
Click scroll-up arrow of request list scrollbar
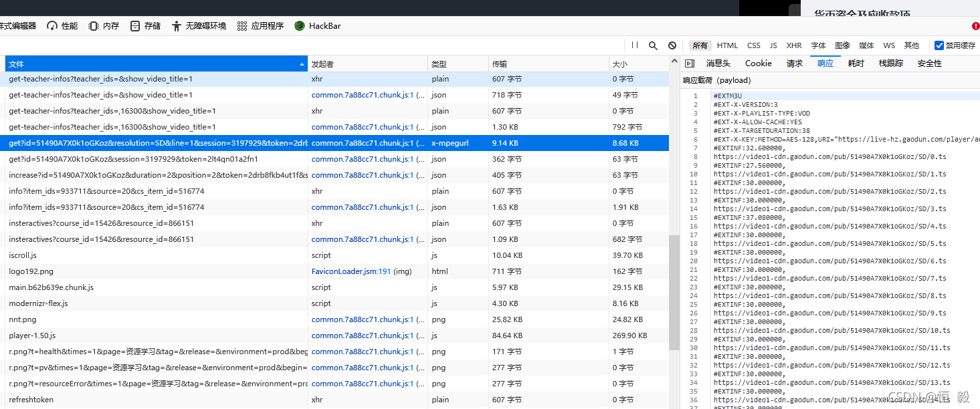pos(674,61)
